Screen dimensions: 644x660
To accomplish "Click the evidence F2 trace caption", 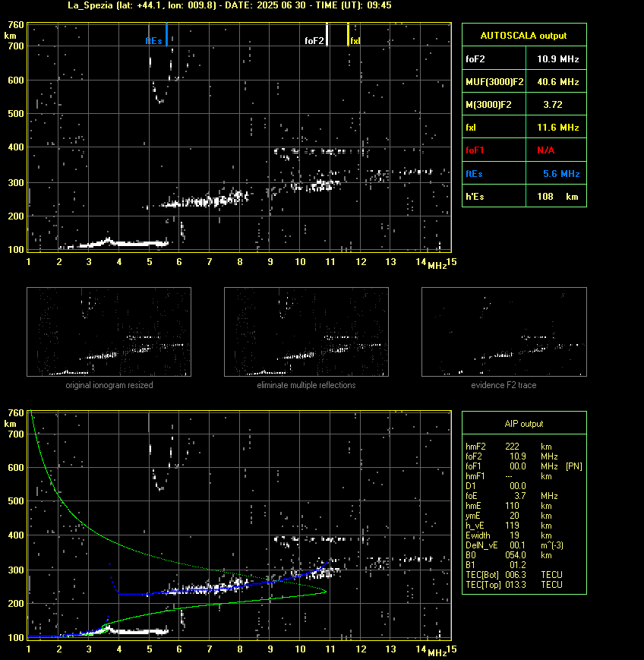I will (504, 385).
